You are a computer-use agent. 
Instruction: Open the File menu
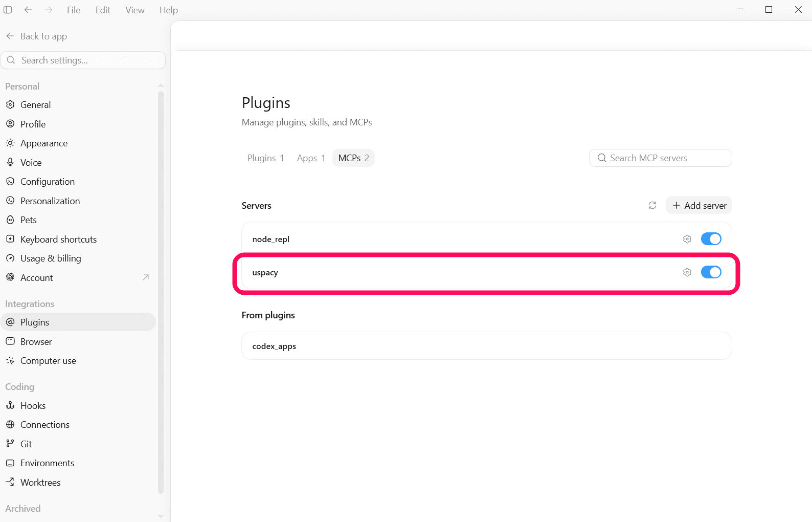coord(74,10)
